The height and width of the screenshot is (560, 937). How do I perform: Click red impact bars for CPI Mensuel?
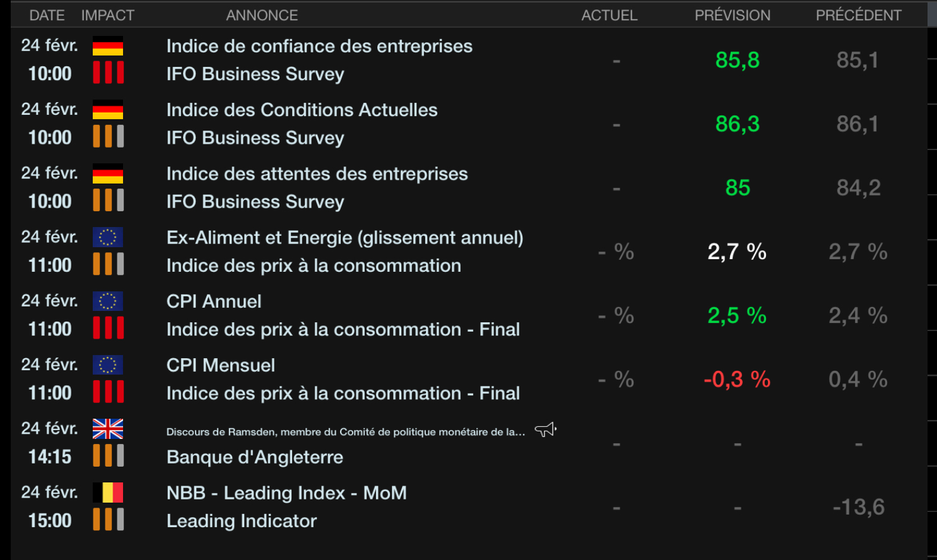pos(108,392)
